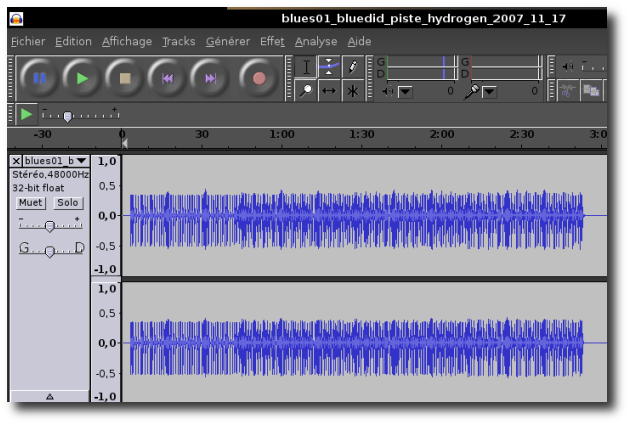The width and height of the screenshot is (630, 425).
Task: Select the Time Shift arrow tool
Action: (329, 91)
